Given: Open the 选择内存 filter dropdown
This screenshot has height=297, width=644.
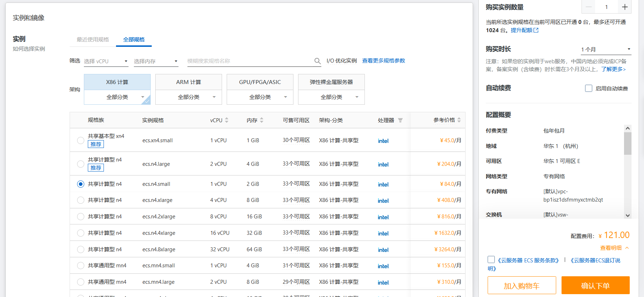Looking at the screenshot, I should 156,61.
